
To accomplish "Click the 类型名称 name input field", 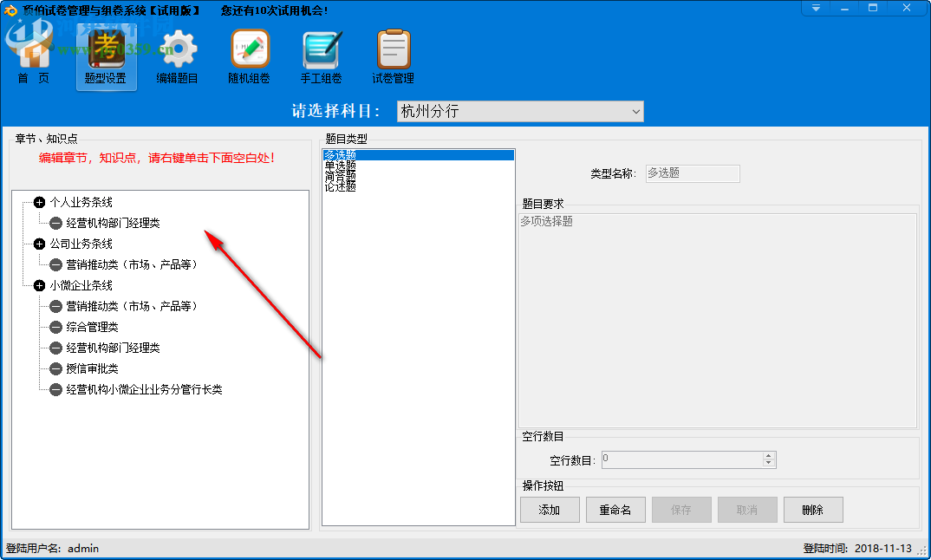I will coord(692,173).
